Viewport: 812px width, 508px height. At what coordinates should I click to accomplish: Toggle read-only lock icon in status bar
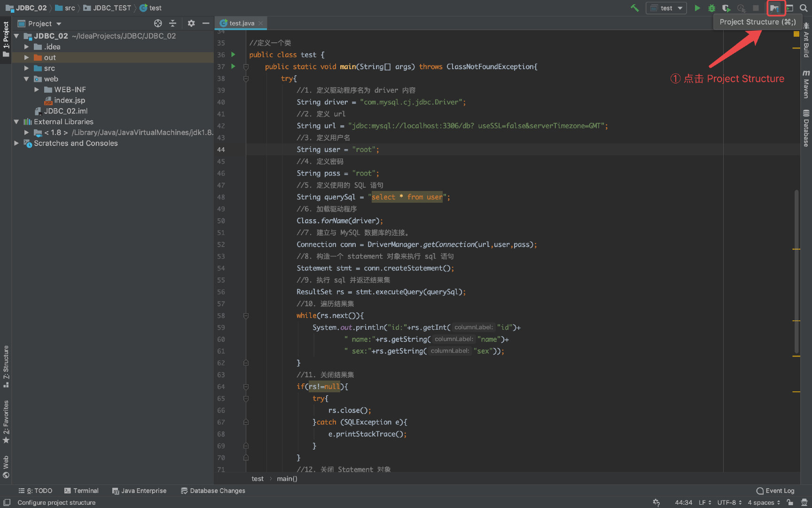click(790, 502)
